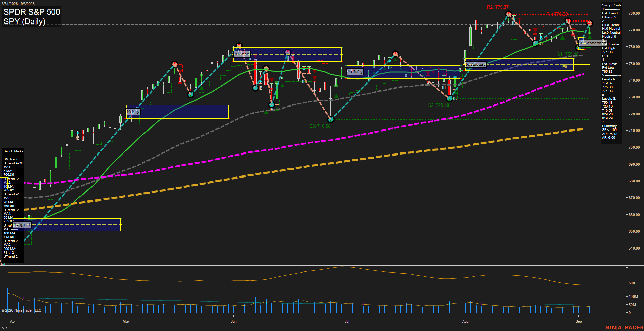The image size is (644, 331).
Task: Click the 500 indicator axis label
Action: [631, 283]
